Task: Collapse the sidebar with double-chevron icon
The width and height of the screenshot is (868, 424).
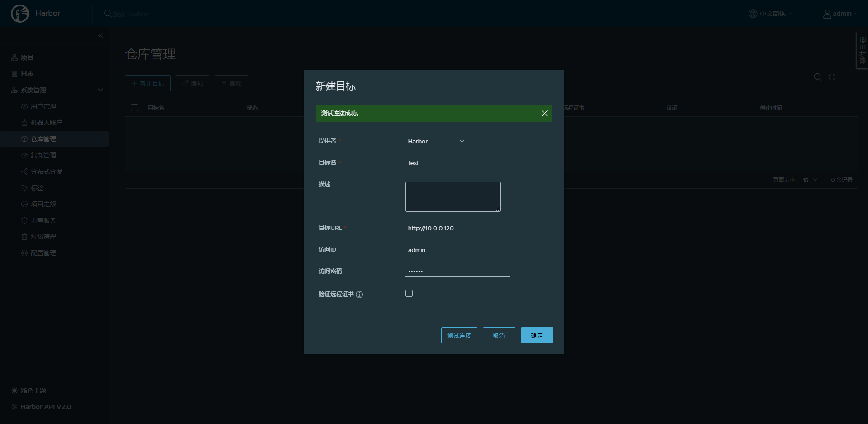Action: (x=100, y=35)
